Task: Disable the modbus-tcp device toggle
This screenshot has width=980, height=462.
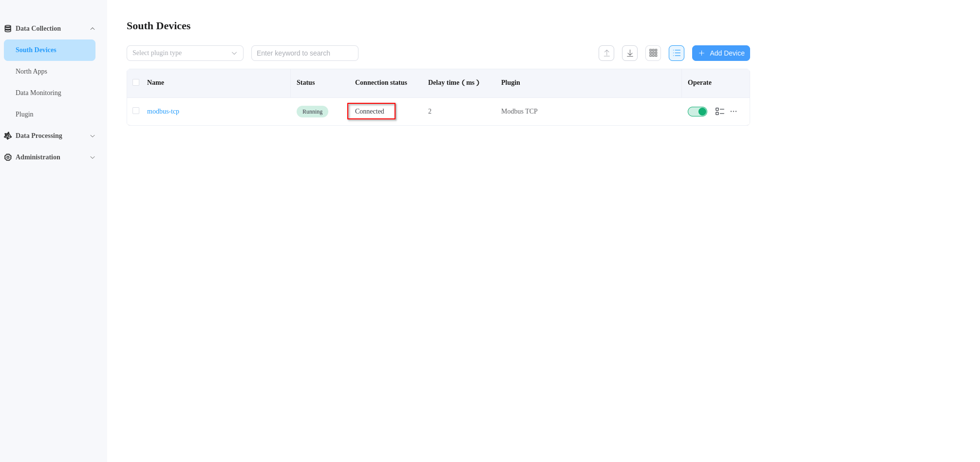Action: tap(697, 111)
